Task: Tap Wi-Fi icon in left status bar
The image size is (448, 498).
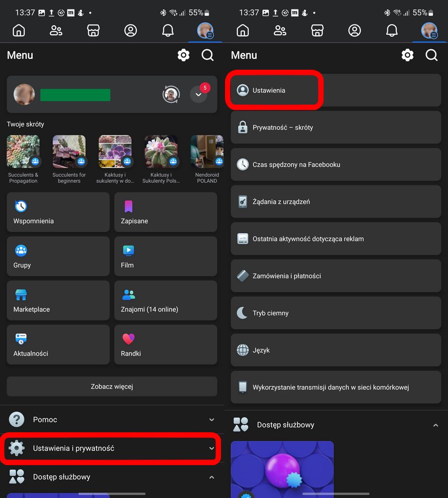Action: 173,13
